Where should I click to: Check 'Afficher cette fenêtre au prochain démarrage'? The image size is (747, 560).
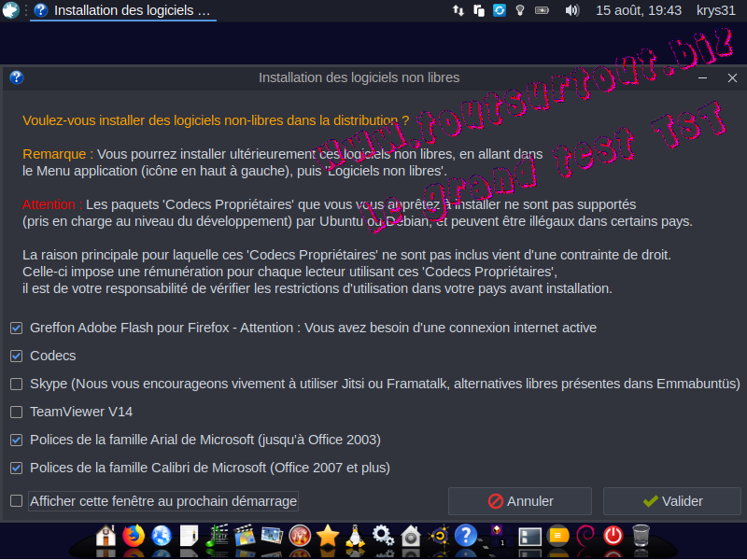click(17, 501)
